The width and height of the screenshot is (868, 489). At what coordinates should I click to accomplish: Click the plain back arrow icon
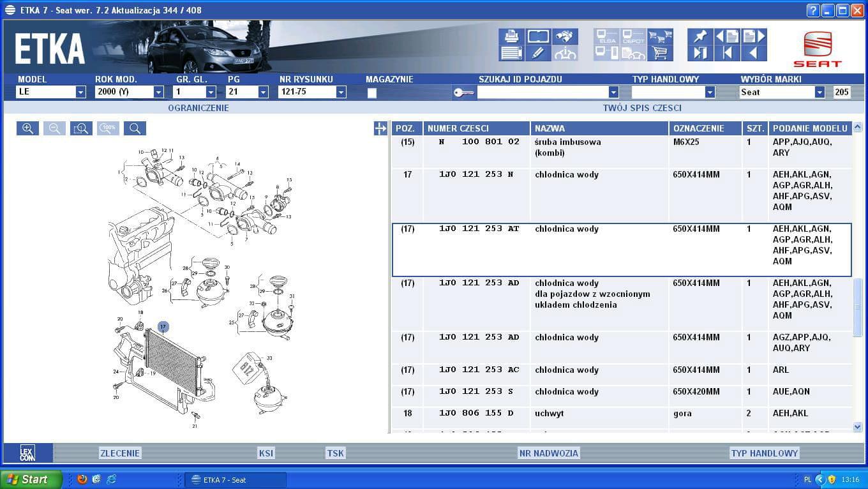tap(754, 53)
